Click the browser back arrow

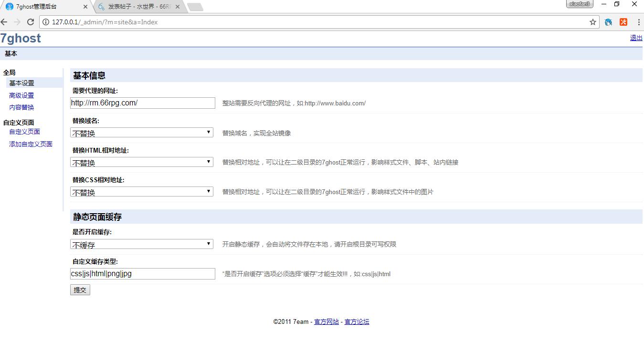pyautogui.click(x=4, y=22)
